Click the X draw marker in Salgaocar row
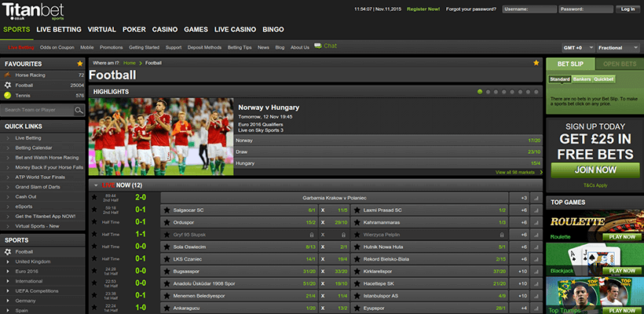Viewport: 644px width, 314px height. click(x=323, y=210)
